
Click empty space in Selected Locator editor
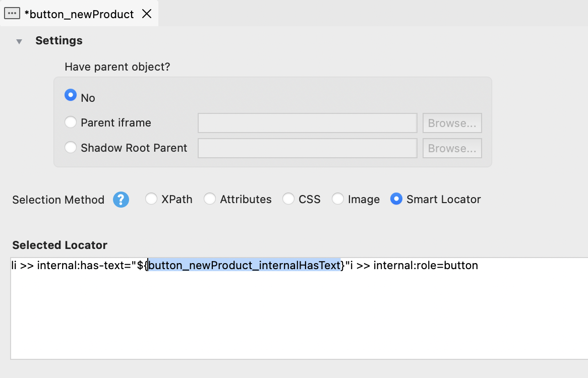(x=298, y=318)
